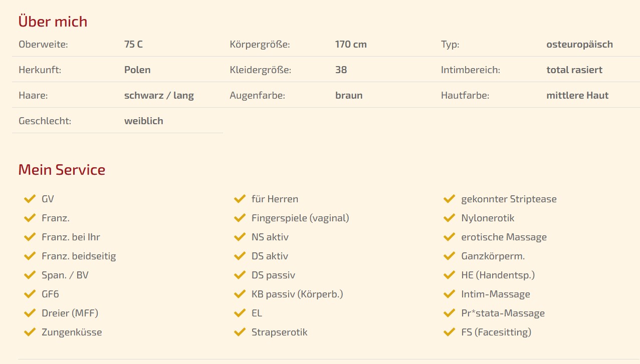Click the checkmark icon beside EL

240,313
